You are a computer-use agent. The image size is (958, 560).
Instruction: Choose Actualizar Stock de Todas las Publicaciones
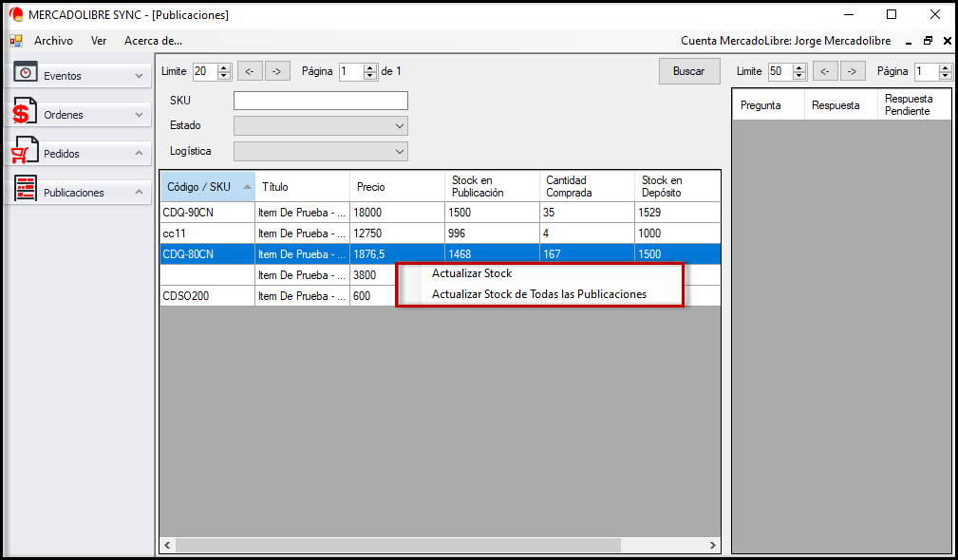[x=540, y=294]
